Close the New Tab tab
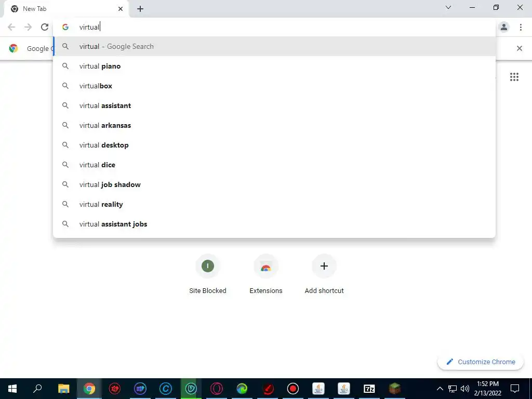This screenshot has width=532, height=399. [121, 9]
